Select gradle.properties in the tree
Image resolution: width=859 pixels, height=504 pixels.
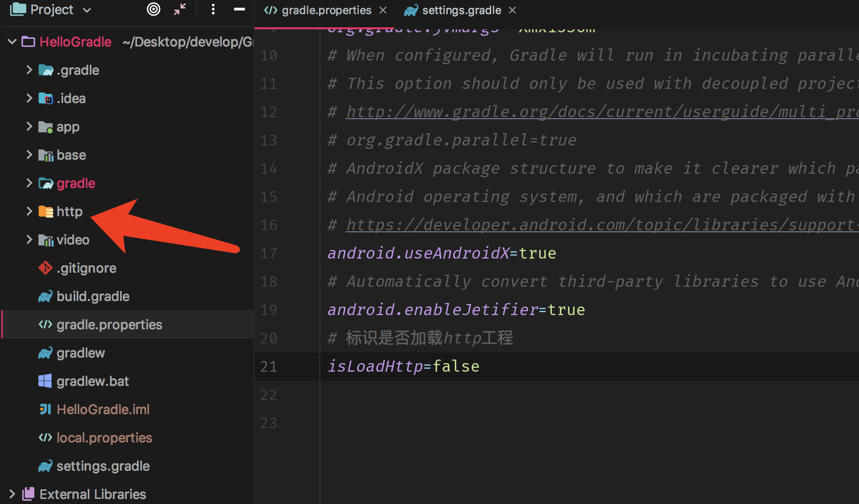click(109, 325)
